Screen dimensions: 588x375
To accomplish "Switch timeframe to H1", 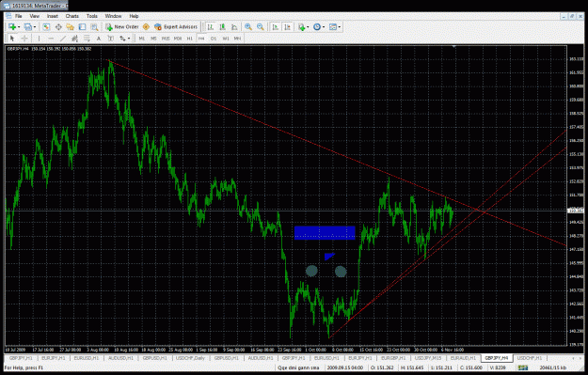I will point(190,39).
